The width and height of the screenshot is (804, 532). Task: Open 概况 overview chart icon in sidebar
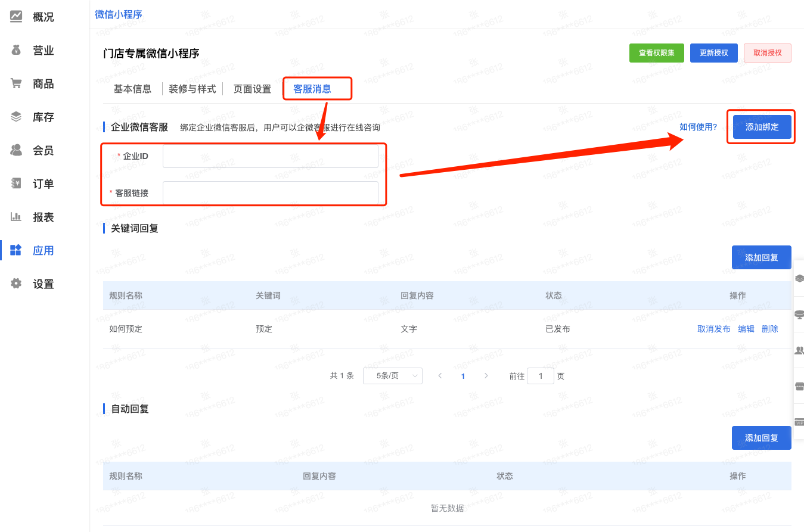[x=17, y=17]
